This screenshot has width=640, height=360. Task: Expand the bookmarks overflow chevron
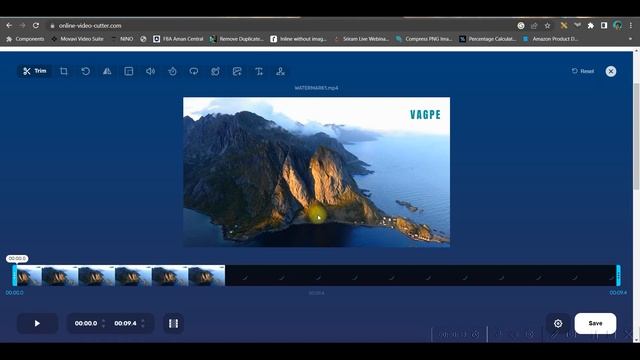coord(630,39)
